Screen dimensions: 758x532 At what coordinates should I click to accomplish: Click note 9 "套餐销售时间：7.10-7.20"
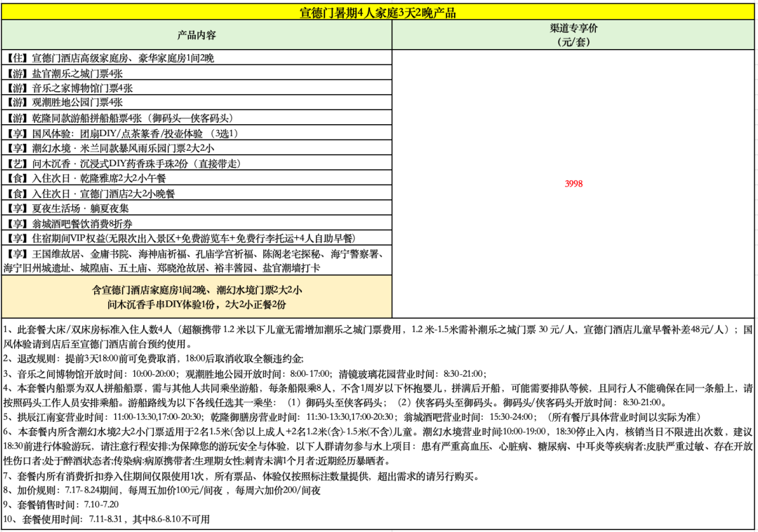pos(61,505)
